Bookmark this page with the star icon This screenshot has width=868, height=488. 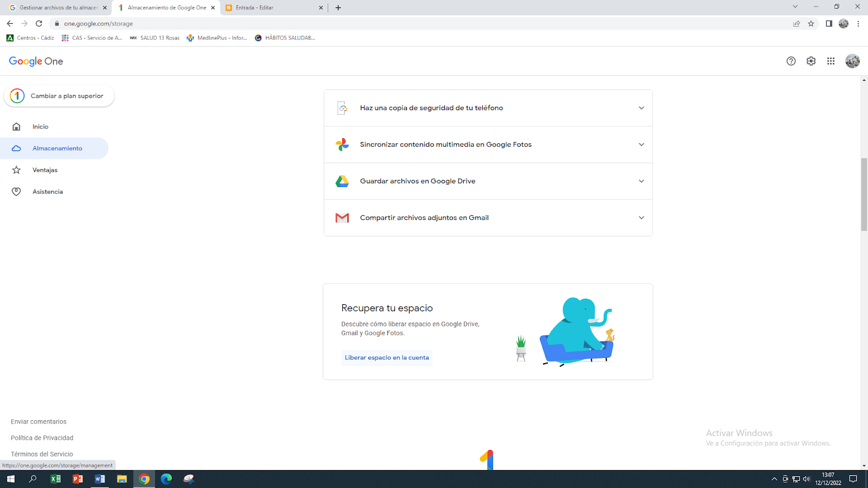(x=811, y=23)
